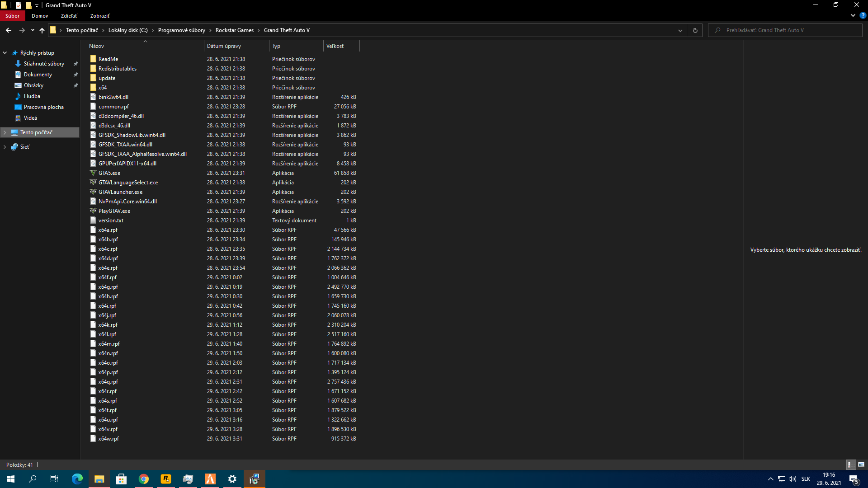Screen dimensions: 868x488
Task: Click the search magnifier in the search box
Action: pyautogui.click(x=718, y=30)
